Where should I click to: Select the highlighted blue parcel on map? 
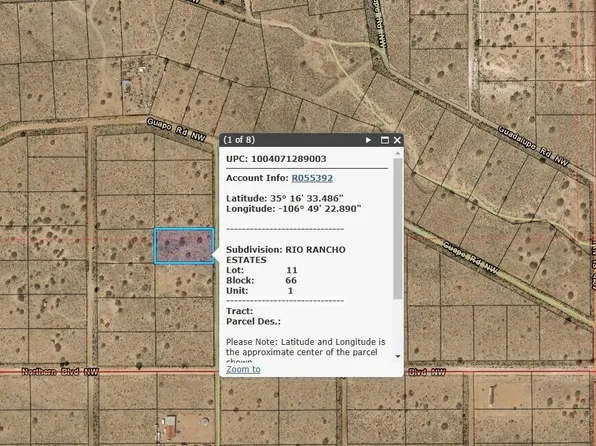click(184, 246)
